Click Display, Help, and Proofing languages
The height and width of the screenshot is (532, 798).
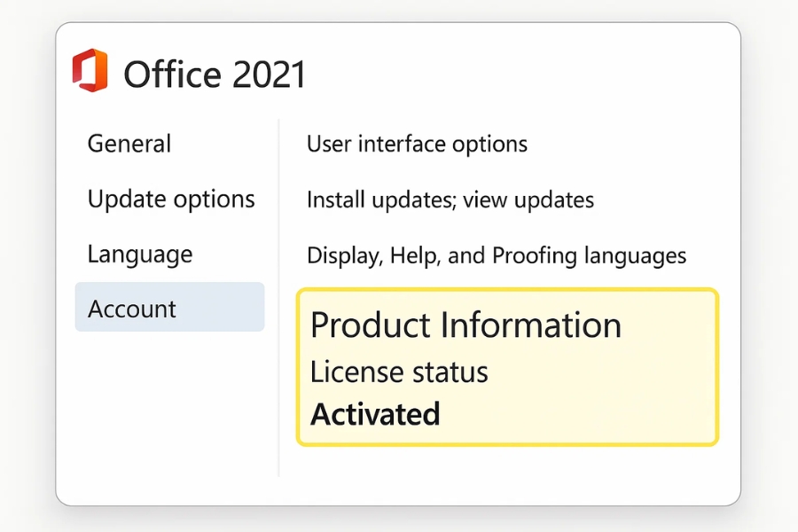[x=496, y=255]
